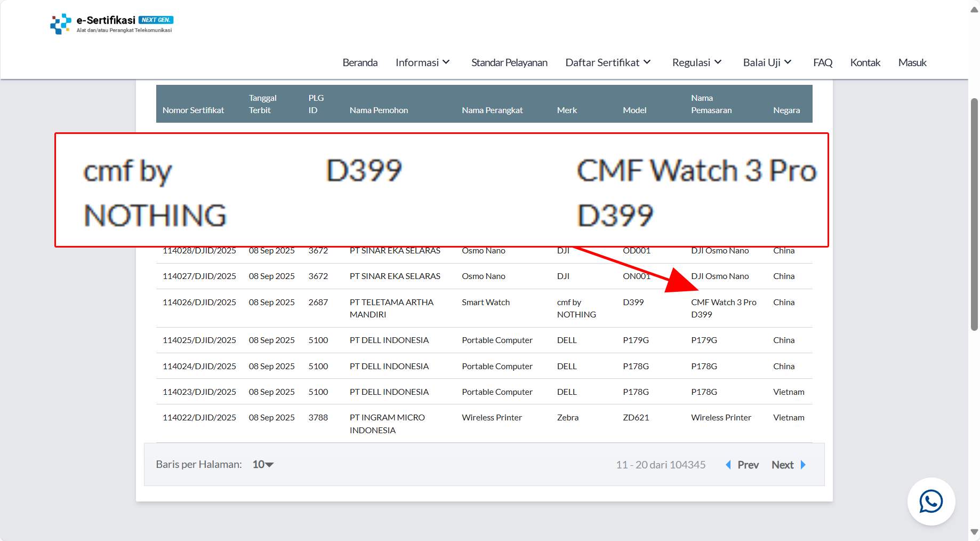This screenshot has height=541, width=980.
Task: Select certificate 114026/DJID/2025
Action: (199, 302)
